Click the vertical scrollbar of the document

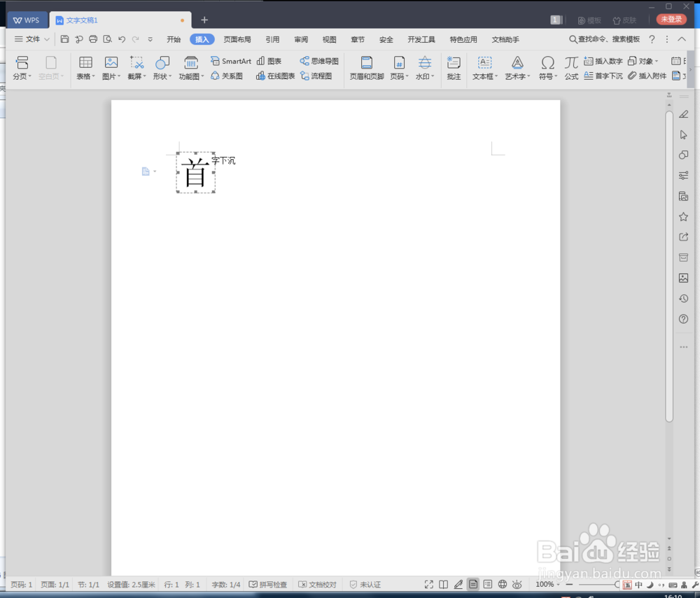[668, 265]
